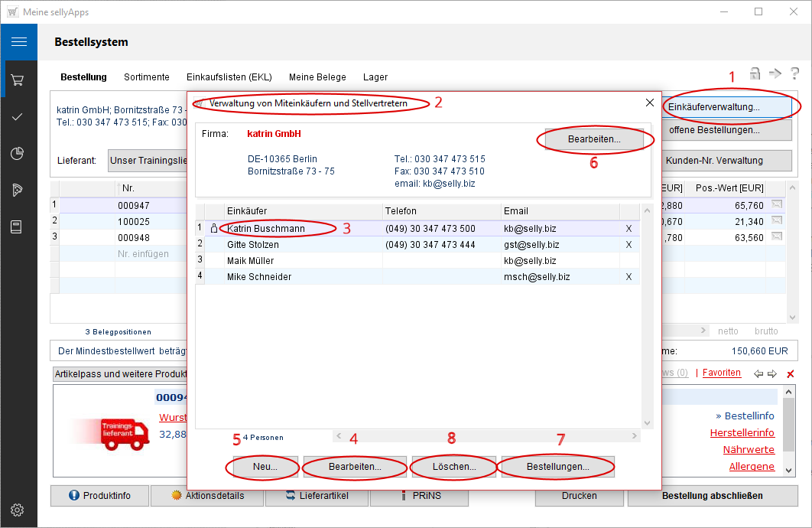
Task: Click the shopping cart sidebar icon
Action: (x=18, y=80)
